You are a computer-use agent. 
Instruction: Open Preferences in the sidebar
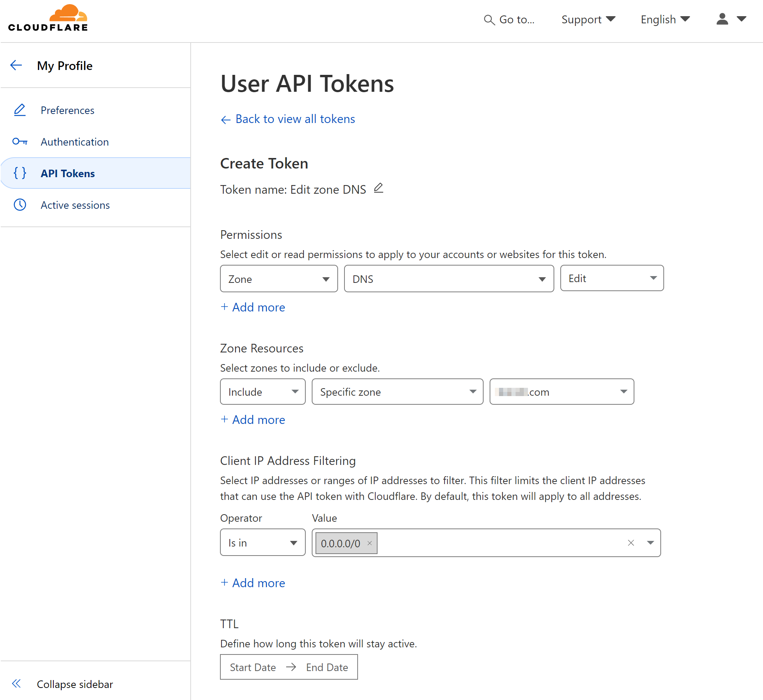pos(67,110)
